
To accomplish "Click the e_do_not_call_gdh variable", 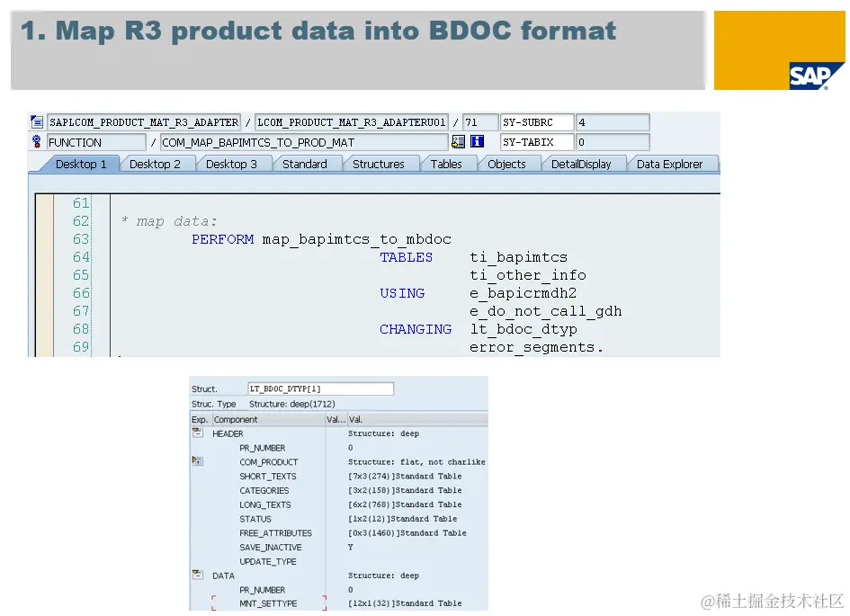I will tap(546, 311).
